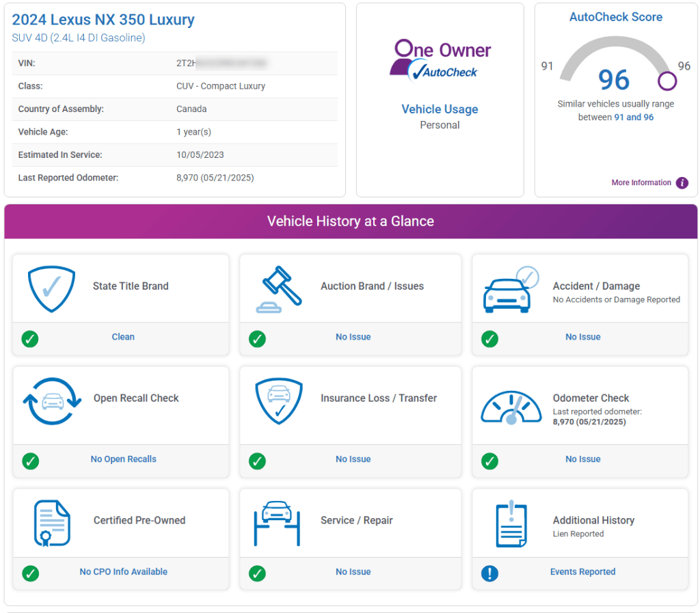700x613 pixels.
Task: Click the CUV - Compact Luxury class value
Action: tap(221, 86)
